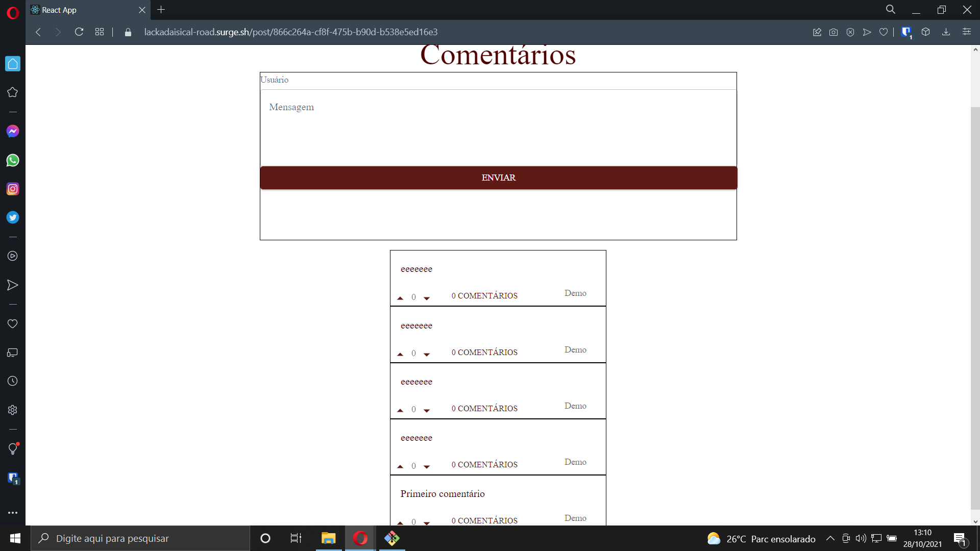Screen dimensions: 980x551
Task: Take a snapshot with camera icon
Action: [834, 32]
